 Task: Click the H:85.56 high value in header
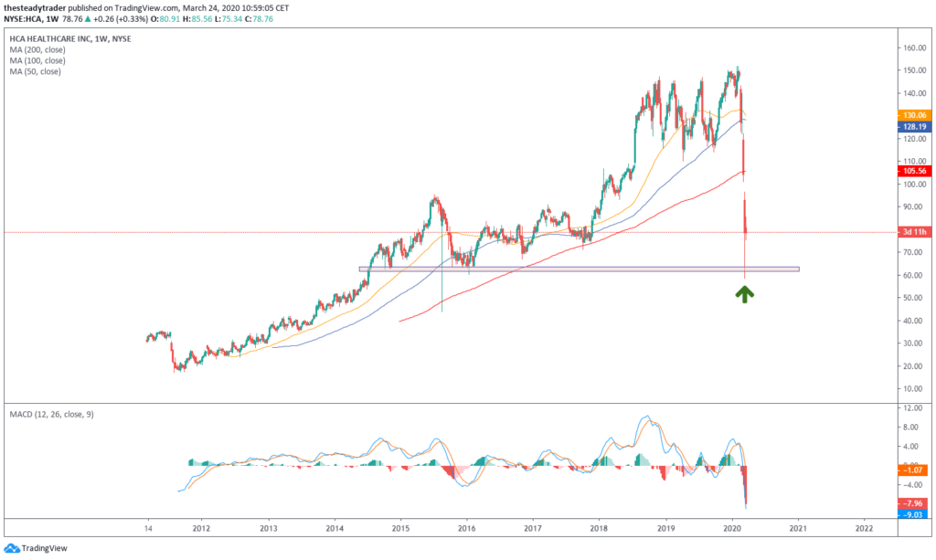(x=197, y=19)
